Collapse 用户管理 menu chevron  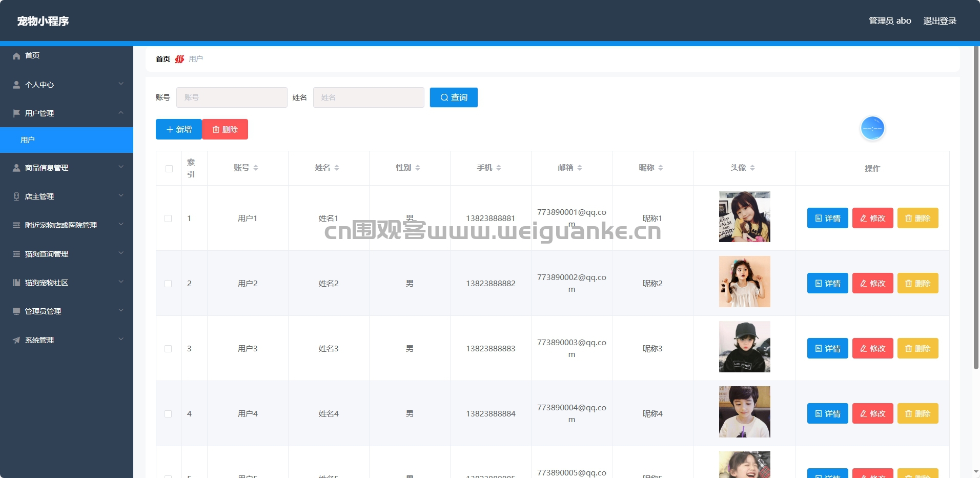point(121,112)
